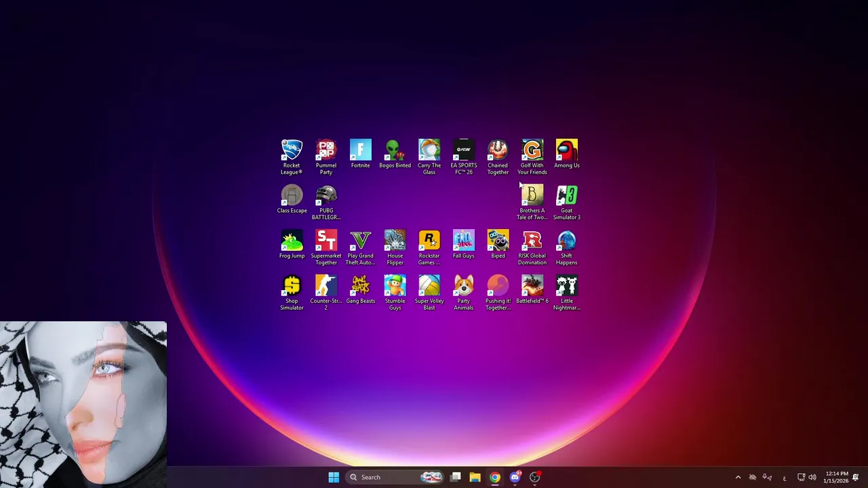The image size is (868, 488).
Task: Open the Shop Simulator shortcut
Action: point(292,293)
